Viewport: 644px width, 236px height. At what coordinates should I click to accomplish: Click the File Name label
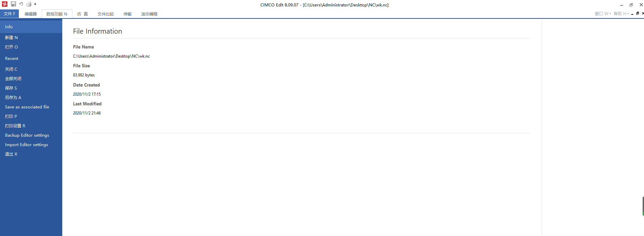pos(83,47)
